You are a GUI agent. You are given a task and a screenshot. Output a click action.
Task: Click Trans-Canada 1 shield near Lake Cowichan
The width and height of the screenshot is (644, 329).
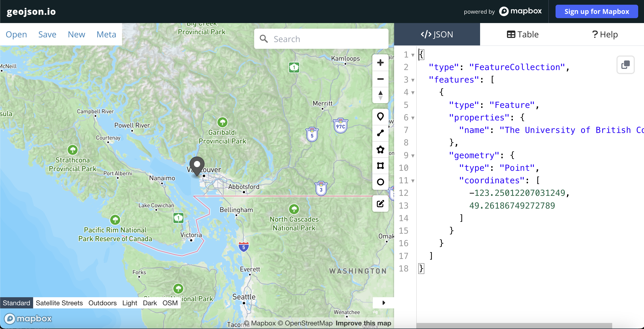coord(178,218)
